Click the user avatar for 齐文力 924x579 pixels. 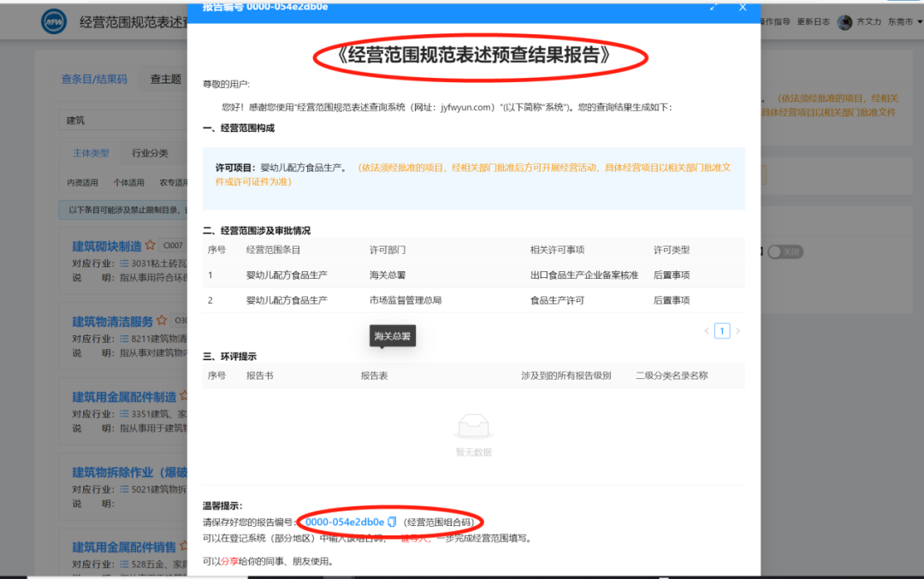pos(844,21)
